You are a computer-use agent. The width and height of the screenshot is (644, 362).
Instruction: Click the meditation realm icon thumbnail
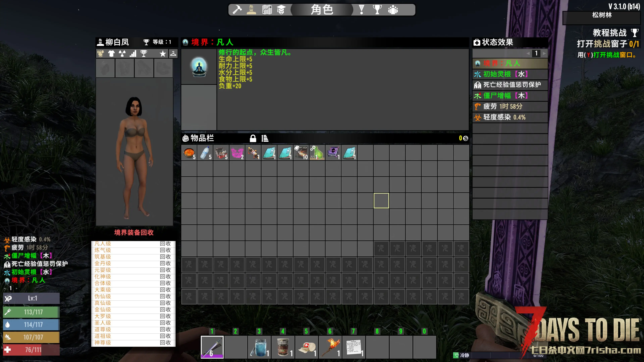(x=199, y=67)
